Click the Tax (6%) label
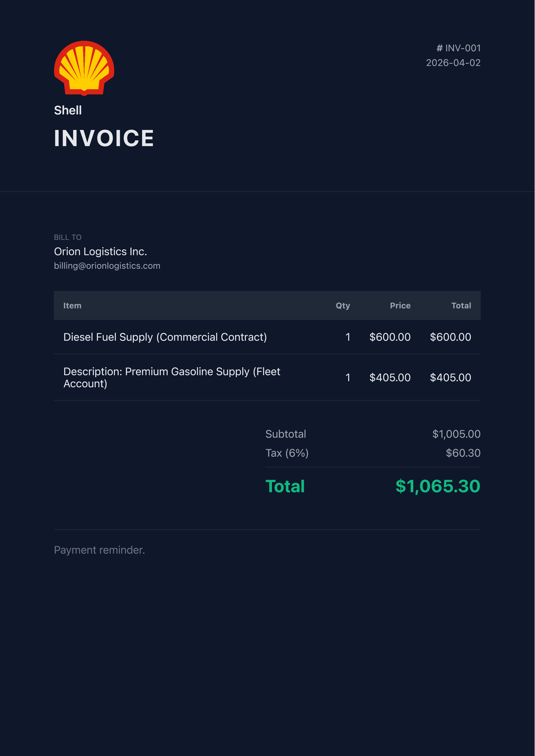Screen dimensions: 535x756 click(x=287, y=453)
